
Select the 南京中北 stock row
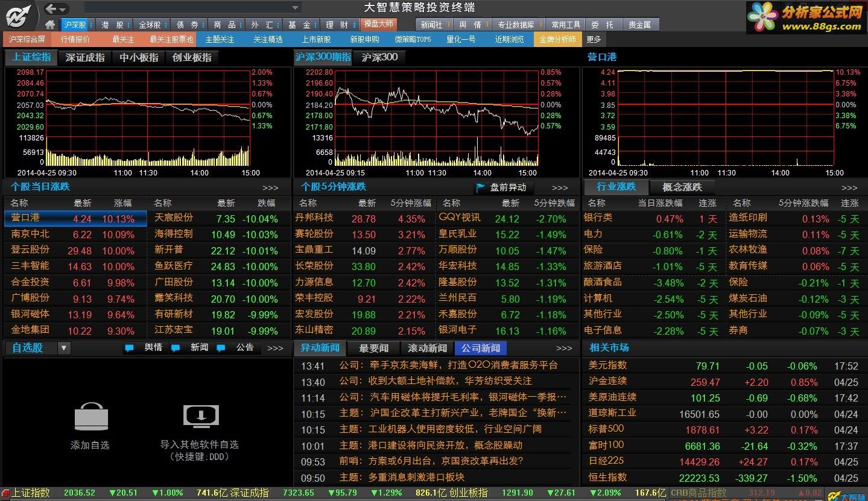75,235
